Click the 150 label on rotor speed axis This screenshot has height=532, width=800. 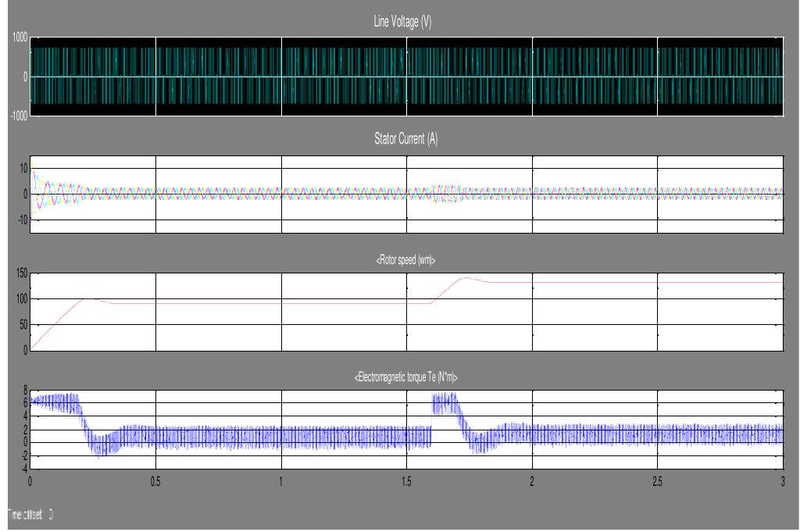22,273
